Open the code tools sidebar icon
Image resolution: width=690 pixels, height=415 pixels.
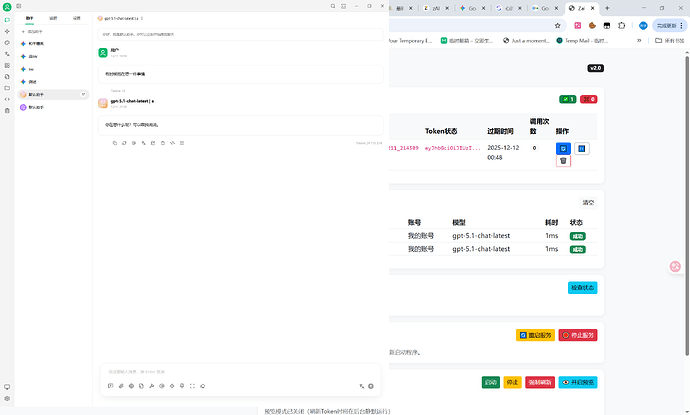[7, 99]
